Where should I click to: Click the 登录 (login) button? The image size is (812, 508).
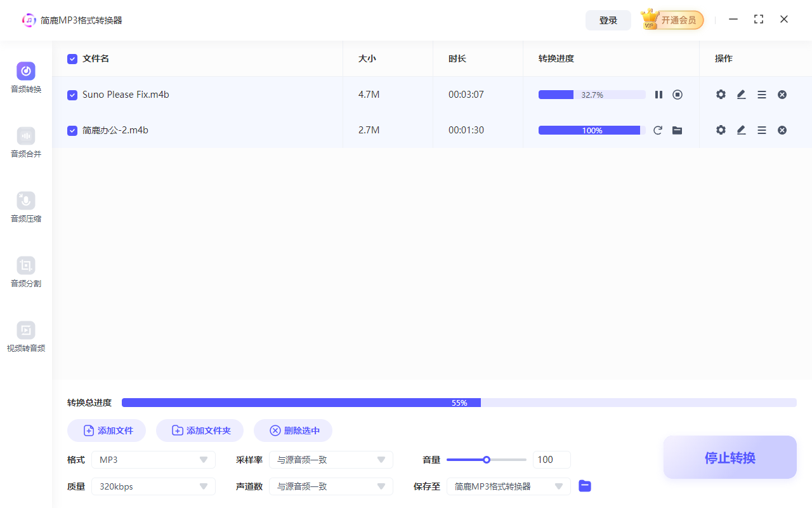(608, 20)
